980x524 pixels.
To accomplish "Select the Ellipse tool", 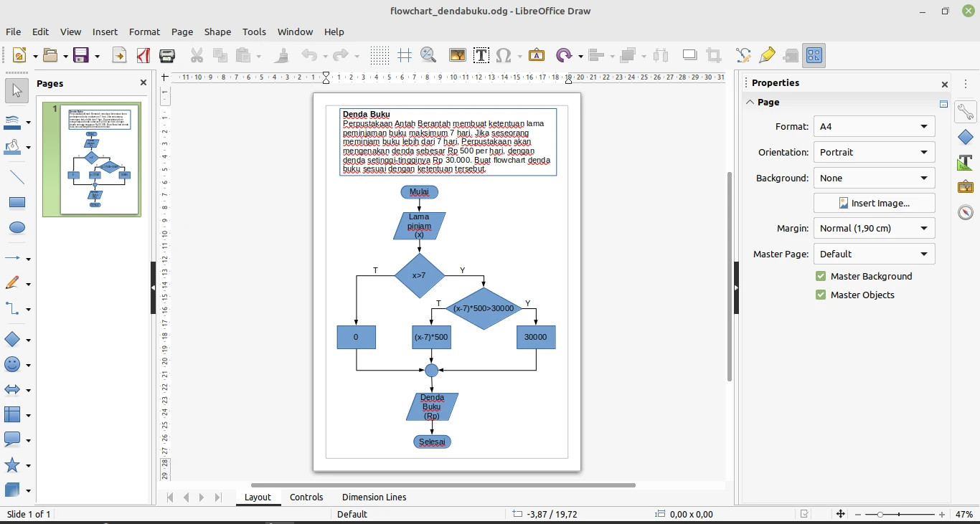I will [x=17, y=228].
